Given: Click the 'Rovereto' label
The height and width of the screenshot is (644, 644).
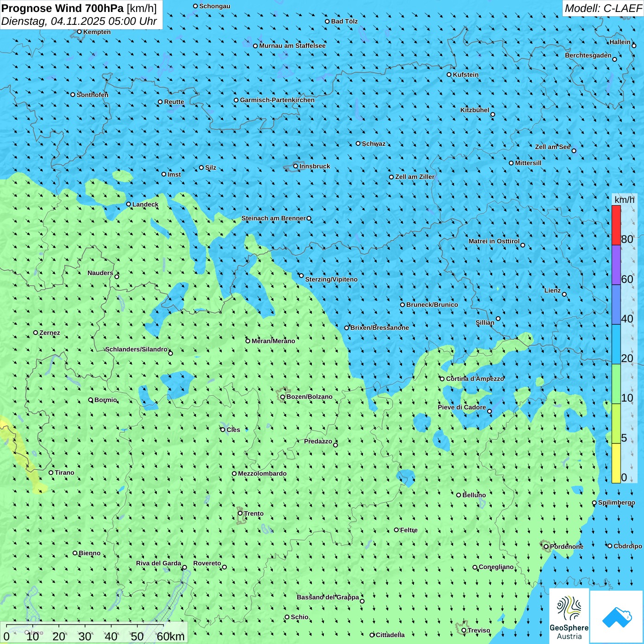Looking at the screenshot, I should [x=207, y=563].
